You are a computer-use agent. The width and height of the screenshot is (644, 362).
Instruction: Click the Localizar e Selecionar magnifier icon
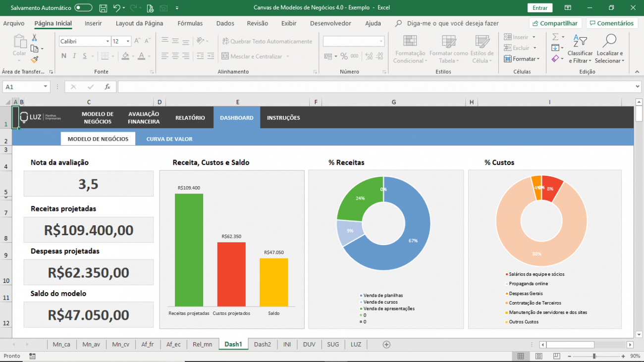pyautogui.click(x=609, y=48)
